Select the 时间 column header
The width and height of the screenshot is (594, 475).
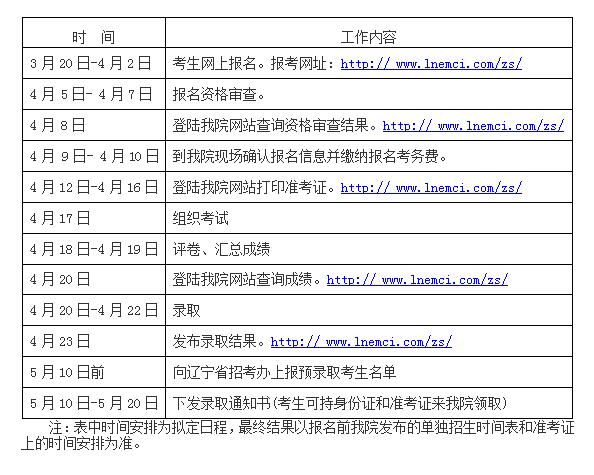94,37
